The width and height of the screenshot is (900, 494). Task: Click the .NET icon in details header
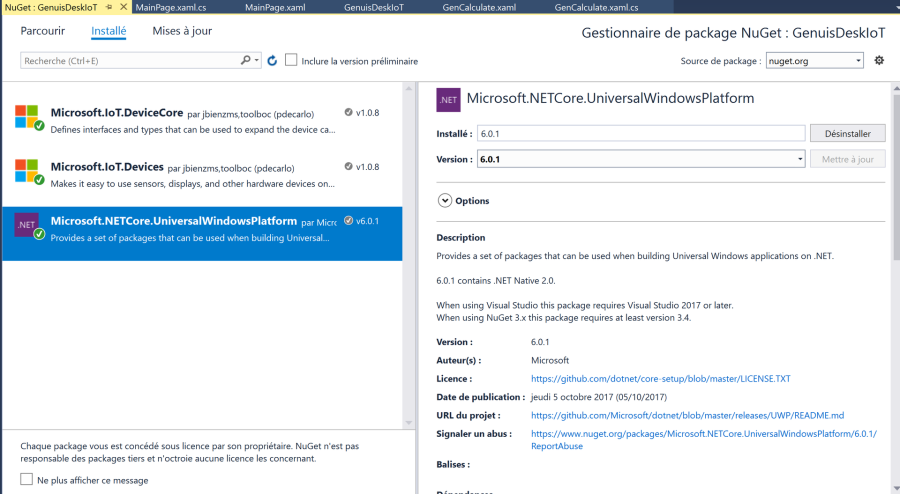[x=448, y=99]
